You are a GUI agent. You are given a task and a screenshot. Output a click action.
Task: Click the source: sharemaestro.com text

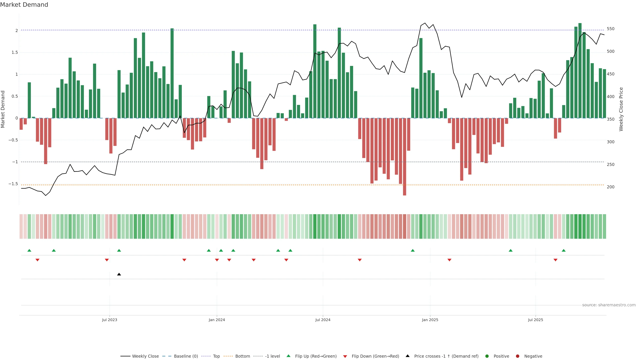[609, 305]
